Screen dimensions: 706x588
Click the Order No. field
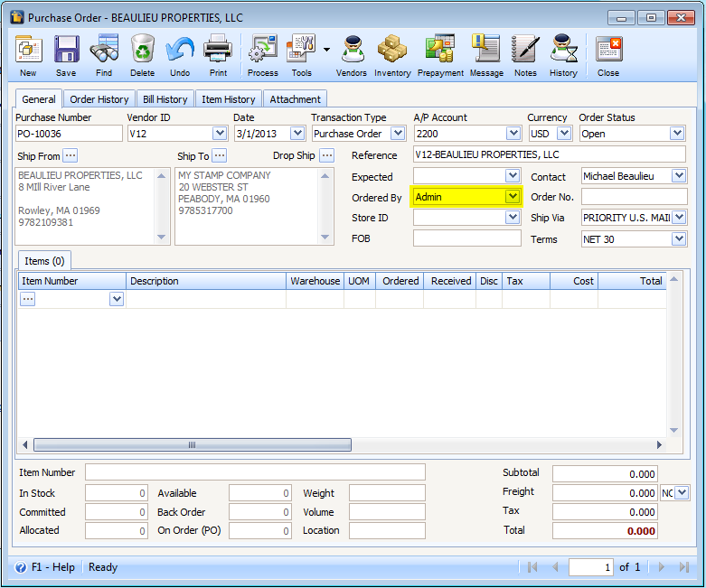click(x=634, y=197)
